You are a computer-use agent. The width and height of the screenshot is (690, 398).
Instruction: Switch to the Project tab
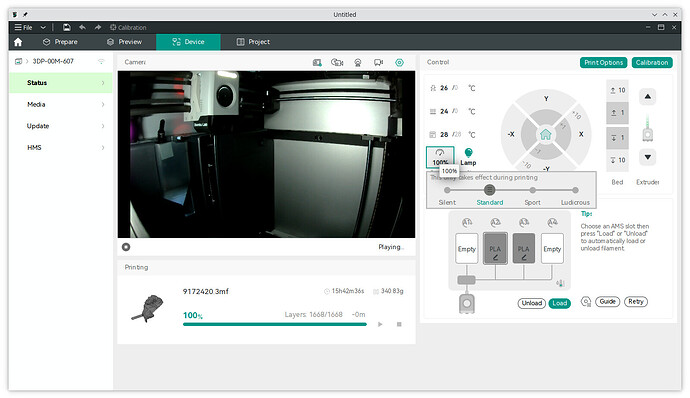click(253, 42)
